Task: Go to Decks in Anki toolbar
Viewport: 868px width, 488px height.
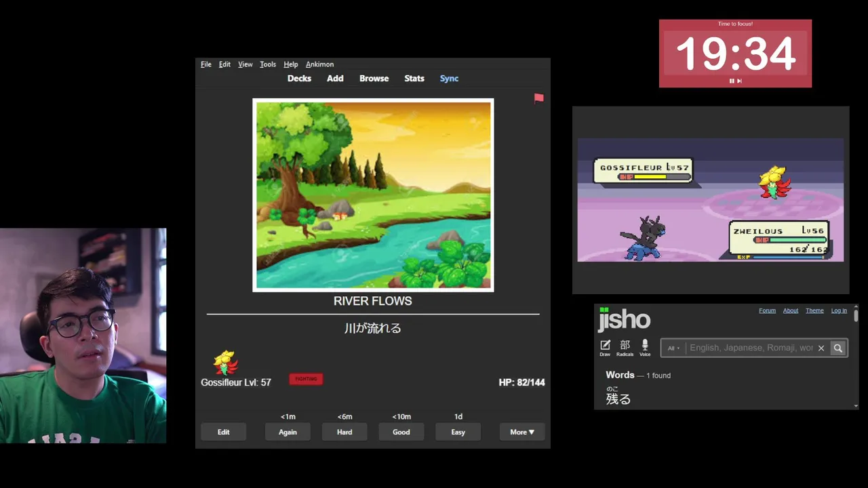Action: pyautogui.click(x=299, y=79)
